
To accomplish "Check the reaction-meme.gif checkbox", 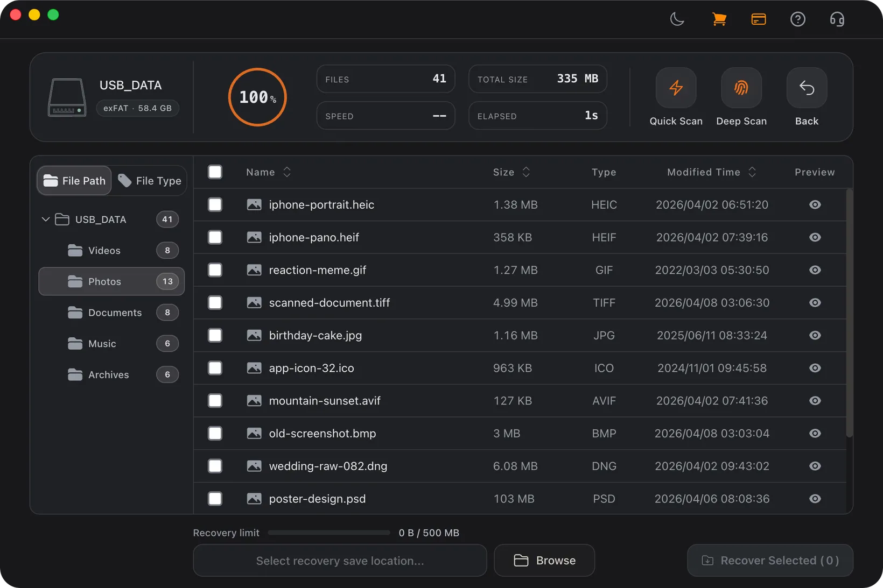I will coord(215,270).
